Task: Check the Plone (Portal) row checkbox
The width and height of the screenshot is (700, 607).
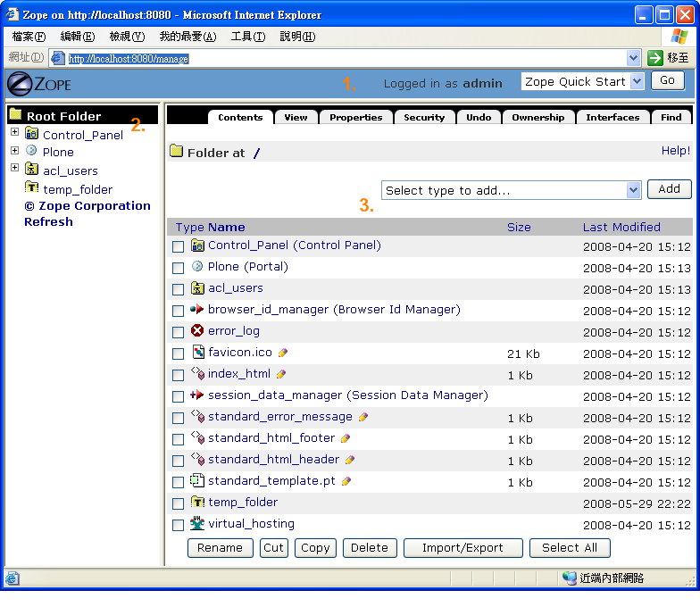Action: [x=179, y=268]
